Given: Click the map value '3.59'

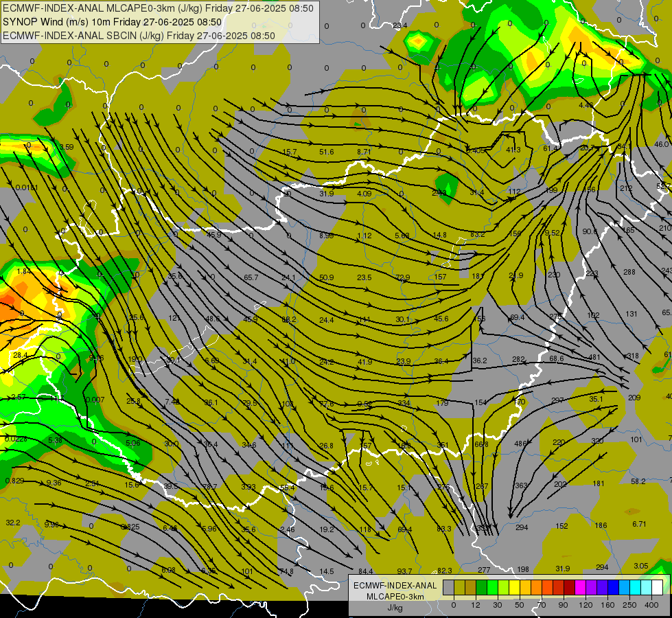Looking at the screenshot, I should point(67,147).
